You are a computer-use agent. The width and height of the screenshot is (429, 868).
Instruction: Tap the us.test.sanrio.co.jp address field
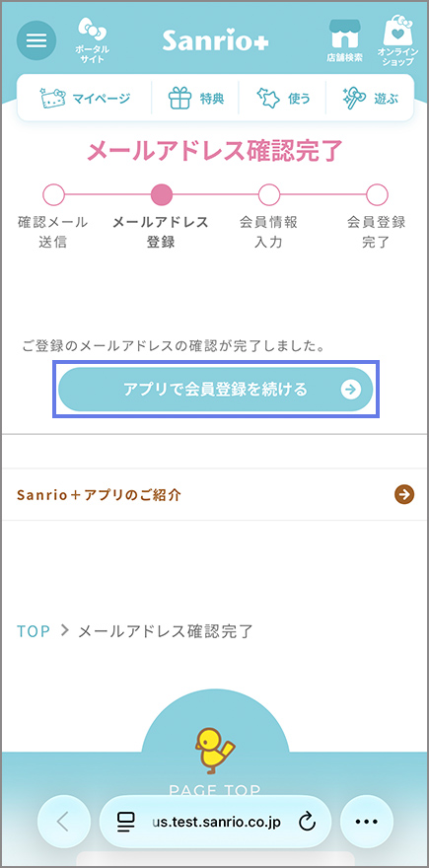pos(216,822)
